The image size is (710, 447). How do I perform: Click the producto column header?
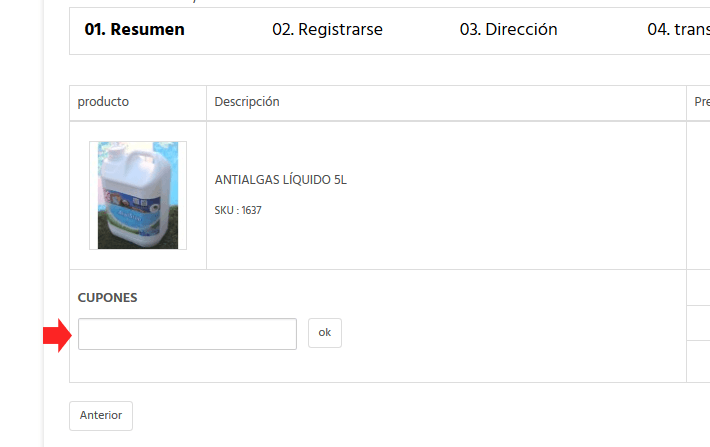click(103, 102)
